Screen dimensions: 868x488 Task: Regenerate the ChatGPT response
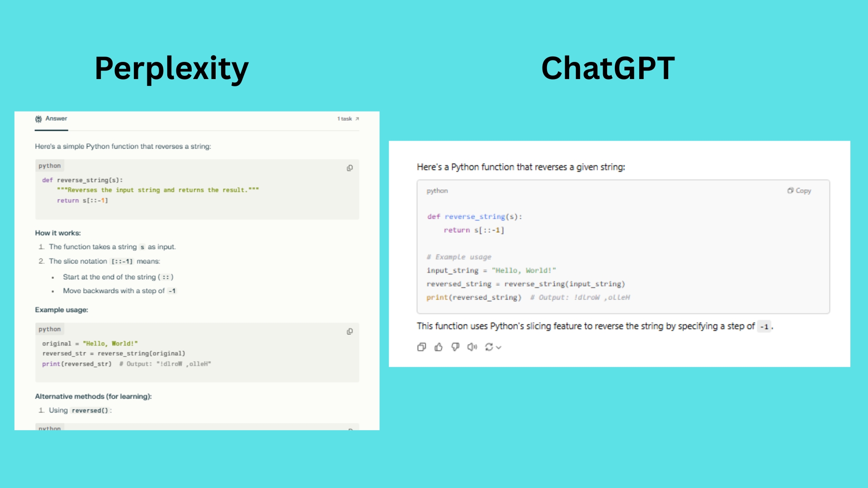(x=489, y=347)
